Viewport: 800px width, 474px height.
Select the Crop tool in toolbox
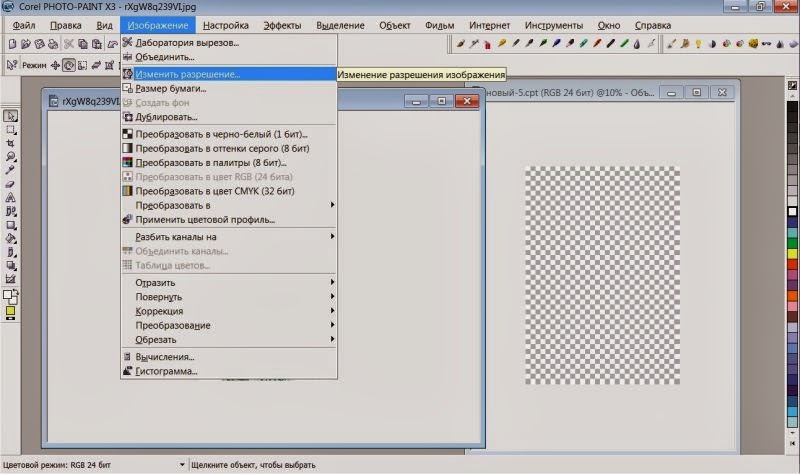click(10, 143)
